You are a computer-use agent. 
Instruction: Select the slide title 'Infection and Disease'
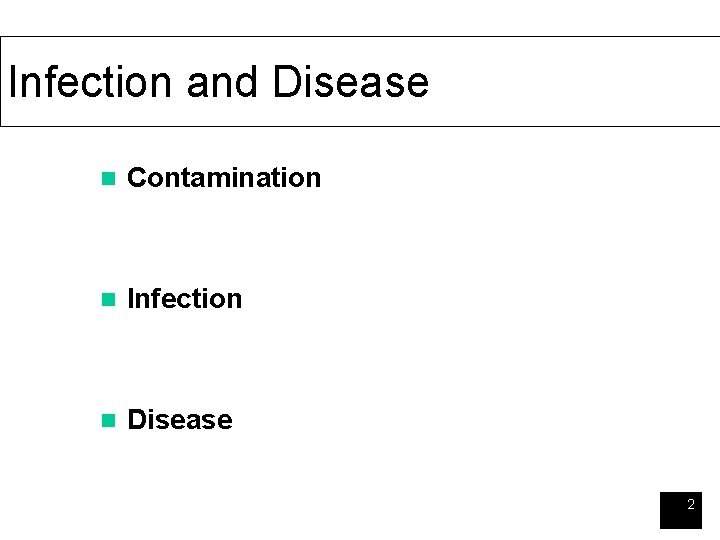[218, 82]
